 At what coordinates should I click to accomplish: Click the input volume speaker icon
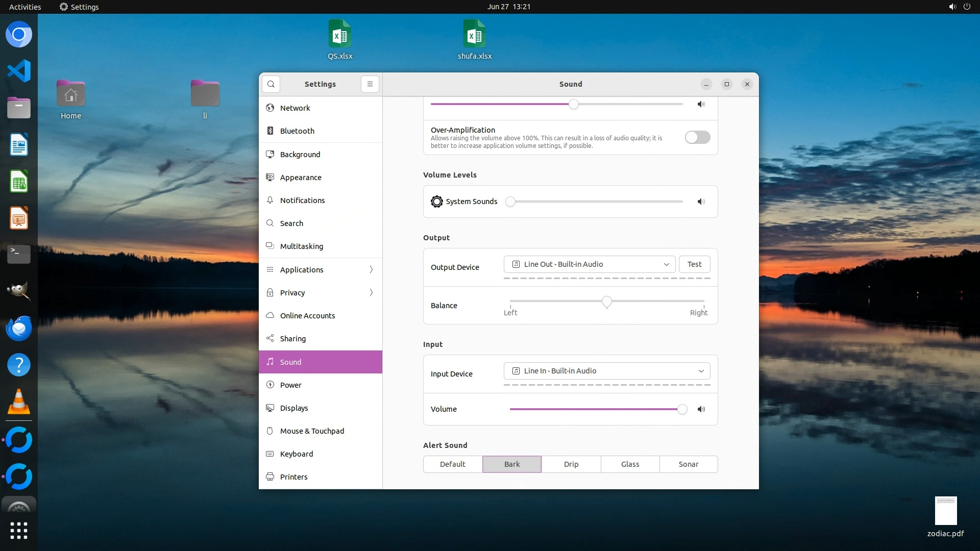(701, 409)
